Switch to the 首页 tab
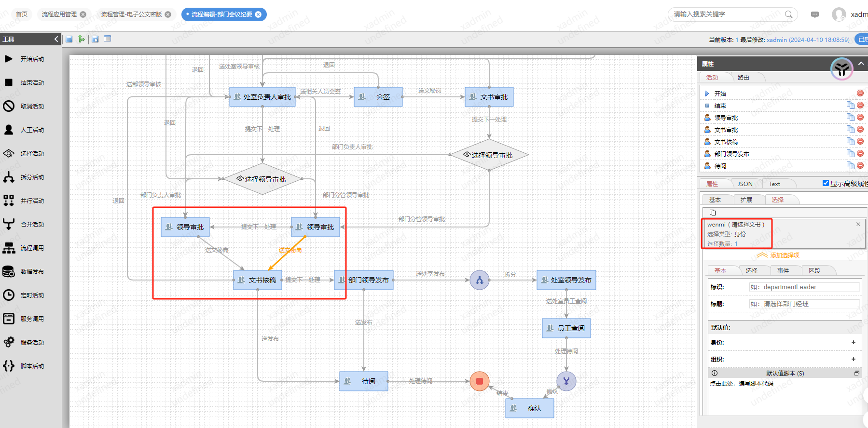The image size is (868, 428). [x=22, y=14]
